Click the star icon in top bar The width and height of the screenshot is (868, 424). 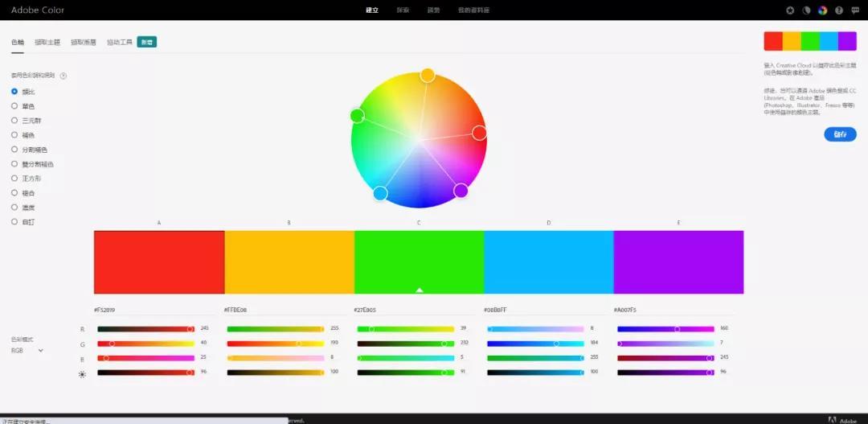(x=790, y=10)
